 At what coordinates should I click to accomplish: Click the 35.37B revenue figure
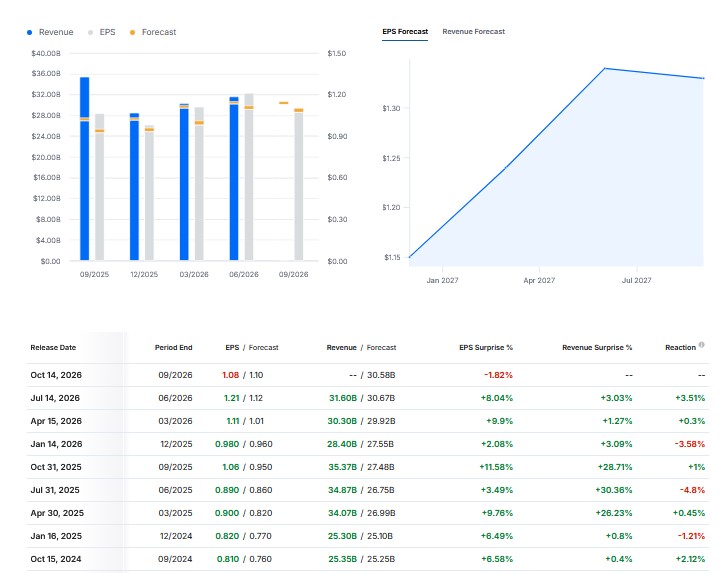[x=342, y=467]
